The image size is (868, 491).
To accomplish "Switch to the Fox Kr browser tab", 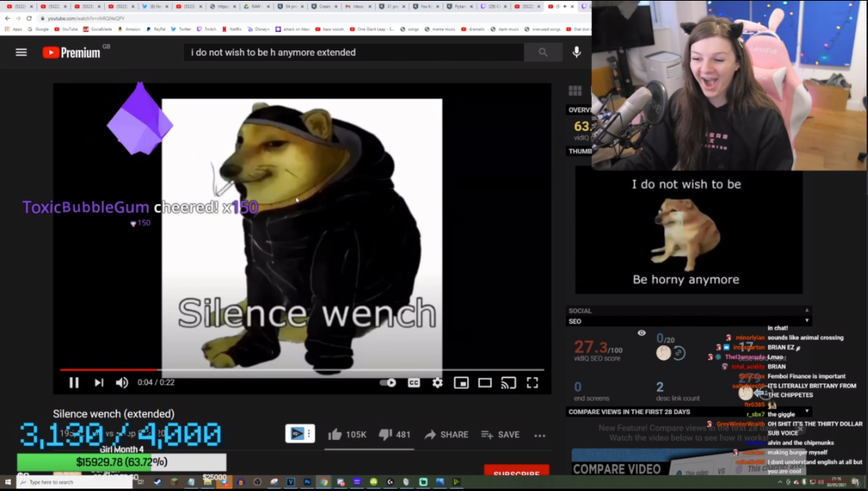I will coord(424,7).
